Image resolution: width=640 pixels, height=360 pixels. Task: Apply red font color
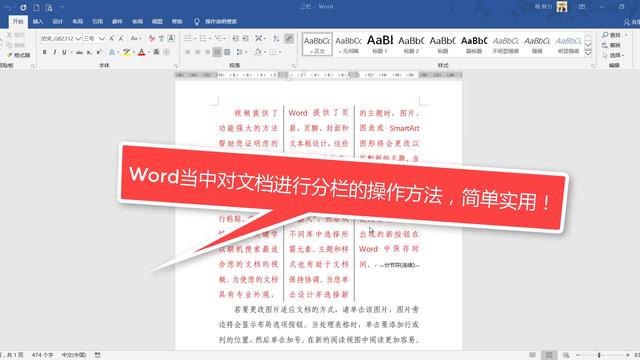[x=141, y=52]
